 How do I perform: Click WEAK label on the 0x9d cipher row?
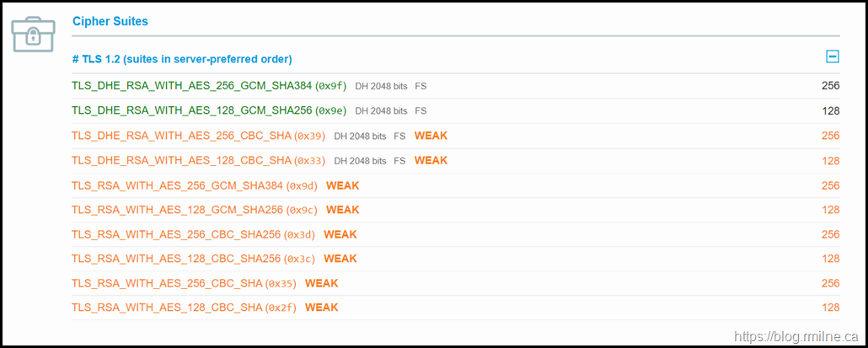click(342, 185)
